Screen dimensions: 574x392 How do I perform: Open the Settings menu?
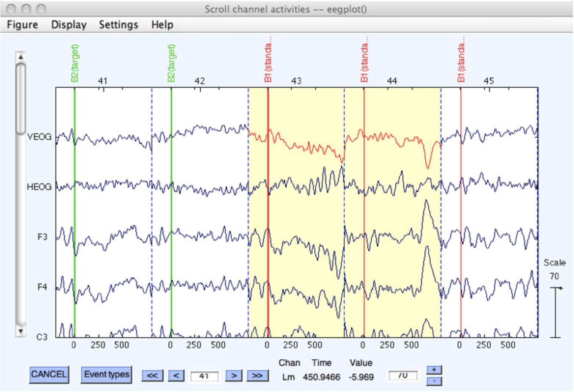point(119,25)
